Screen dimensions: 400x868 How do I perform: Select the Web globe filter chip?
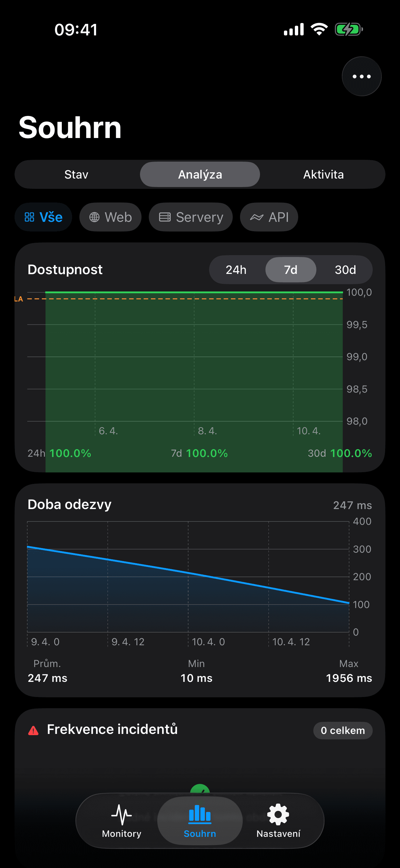pyautogui.click(x=110, y=217)
